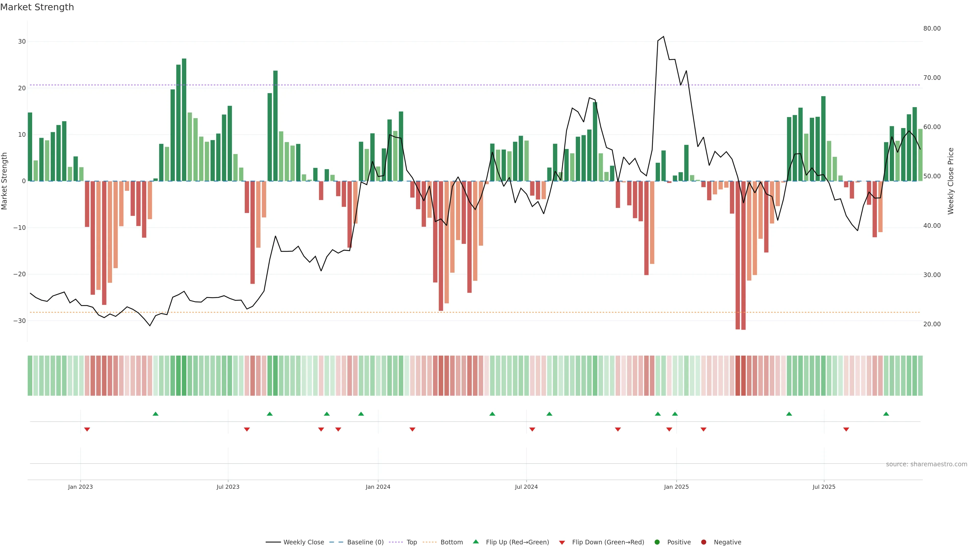Screen dimensions: 980x551
Task: Click the first green flip-up triangle marker
Action: pyautogui.click(x=155, y=414)
